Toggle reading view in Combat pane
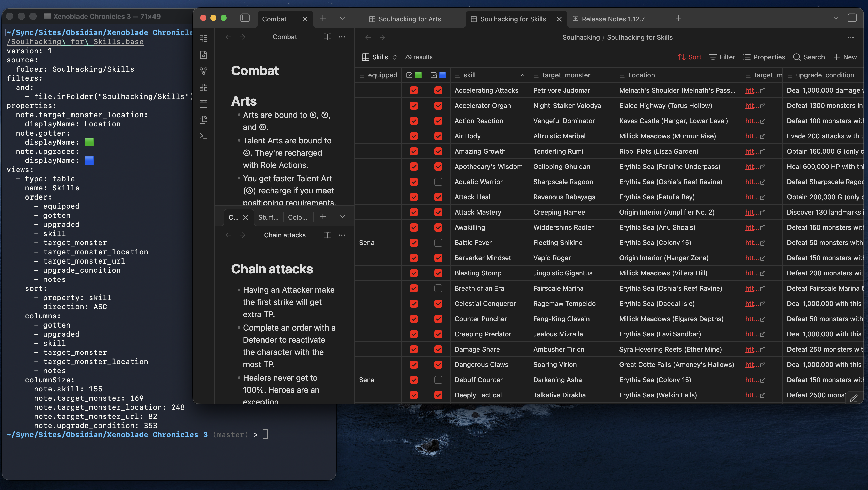Image resolution: width=868 pixels, height=490 pixels. click(x=328, y=36)
